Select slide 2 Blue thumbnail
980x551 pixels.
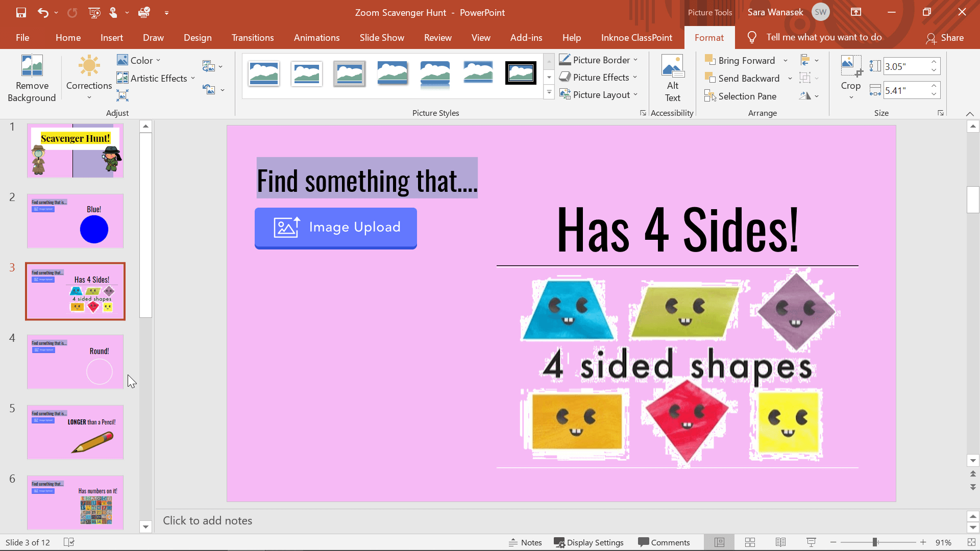click(75, 221)
